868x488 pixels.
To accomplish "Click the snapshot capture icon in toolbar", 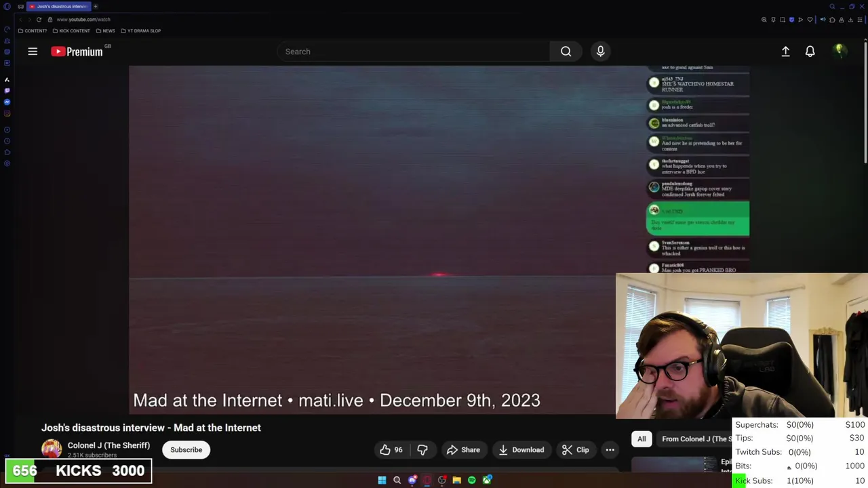I will tap(783, 20).
